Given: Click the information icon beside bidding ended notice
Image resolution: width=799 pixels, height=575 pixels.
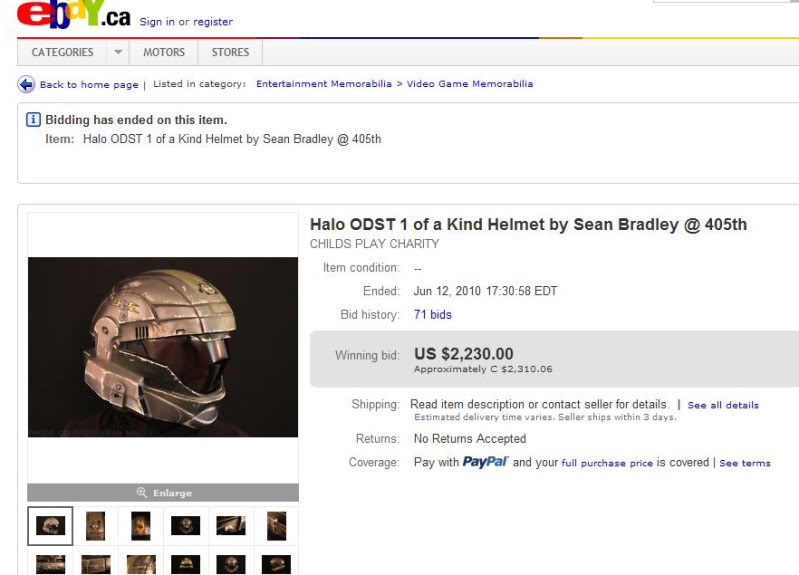Looking at the screenshot, I should (33, 120).
